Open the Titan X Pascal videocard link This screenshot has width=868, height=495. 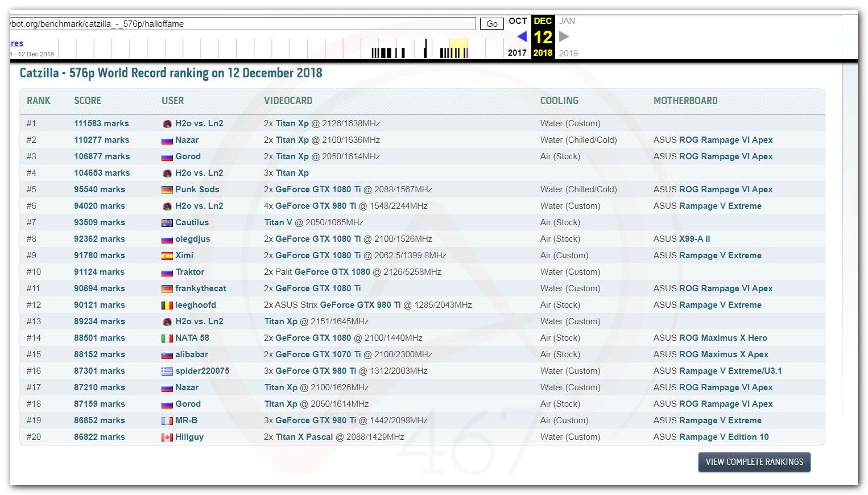pyautogui.click(x=304, y=437)
